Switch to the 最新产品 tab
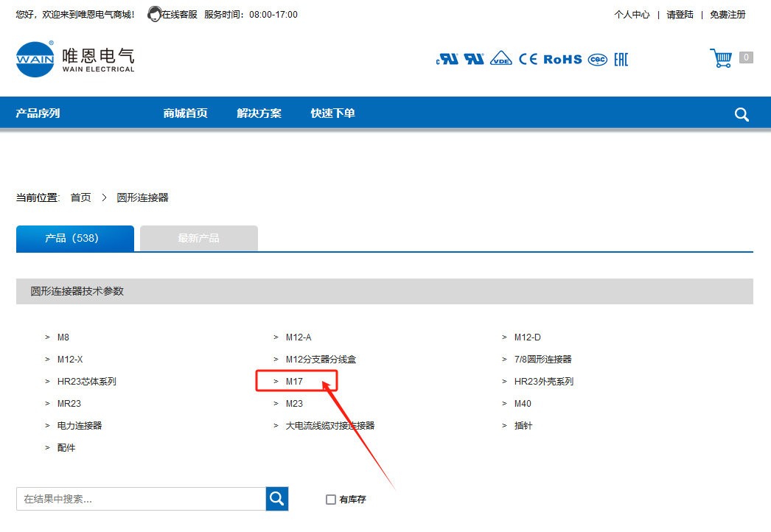The width and height of the screenshot is (771, 532). tap(198, 239)
